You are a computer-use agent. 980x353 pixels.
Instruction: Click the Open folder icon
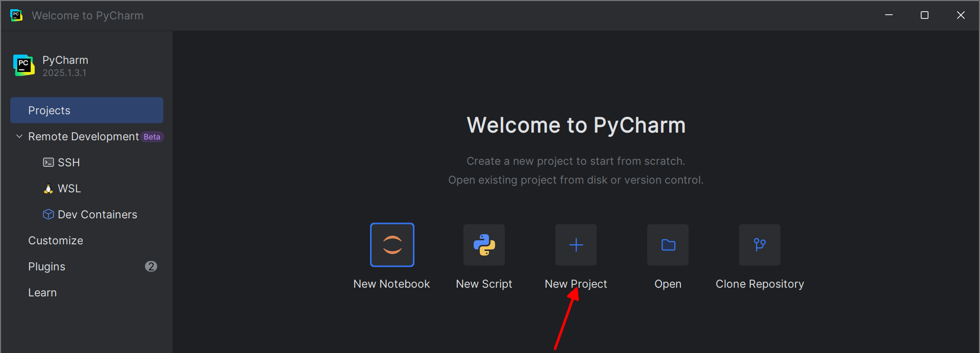tap(668, 245)
